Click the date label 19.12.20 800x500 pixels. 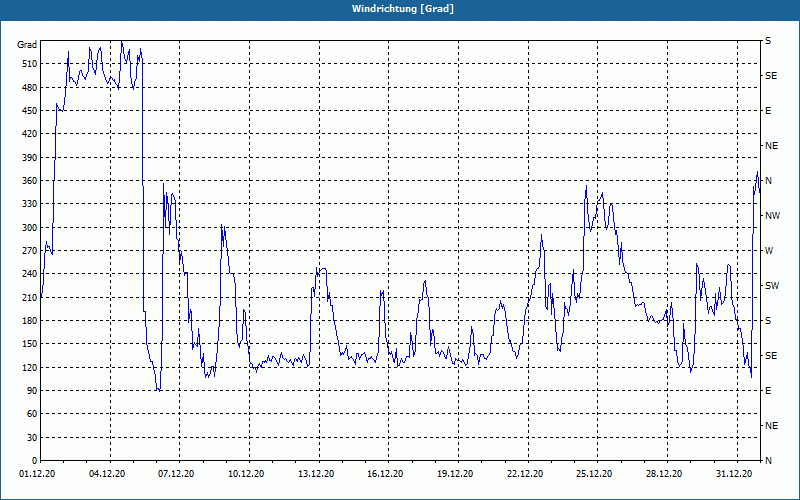(455, 474)
